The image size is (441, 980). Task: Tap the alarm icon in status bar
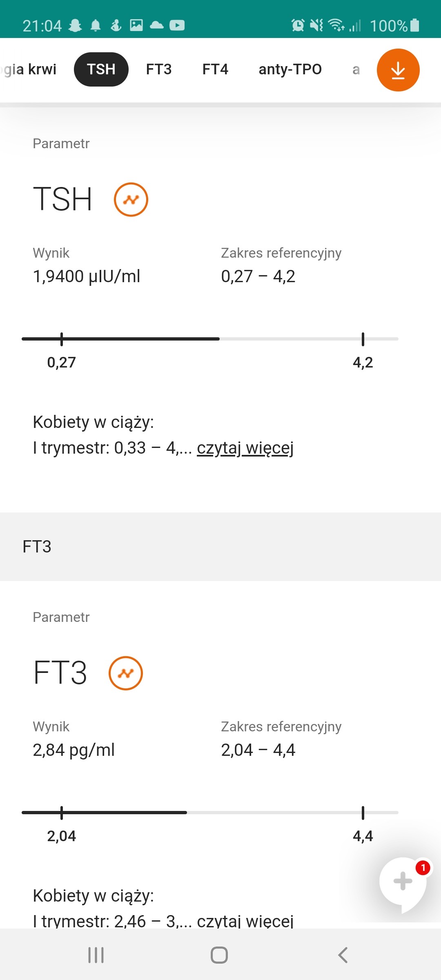pyautogui.click(x=298, y=25)
